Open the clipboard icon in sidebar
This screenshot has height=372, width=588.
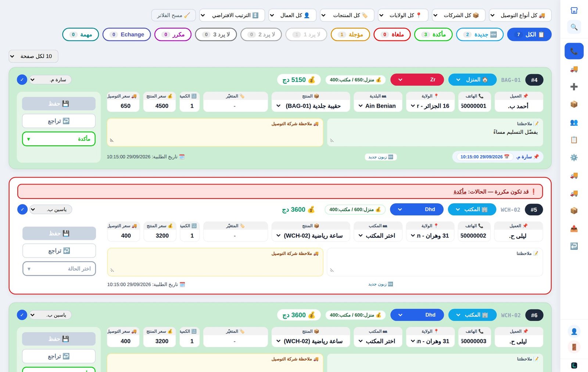pyautogui.click(x=574, y=140)
